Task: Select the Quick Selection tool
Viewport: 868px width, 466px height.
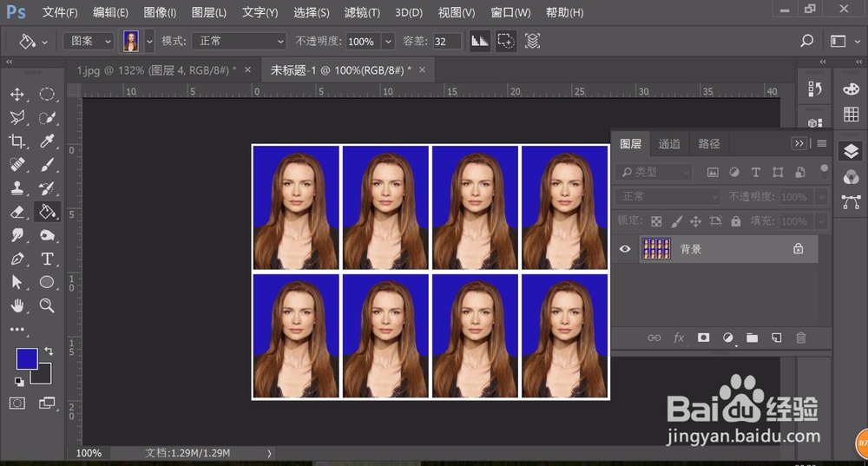Action: (x=47, y=117)
